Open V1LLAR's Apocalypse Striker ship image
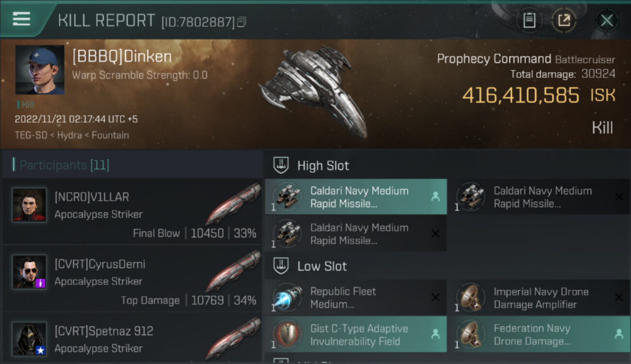Image resolution: width=631 pixels, height=364 pixels. click(x=233, y=204)
